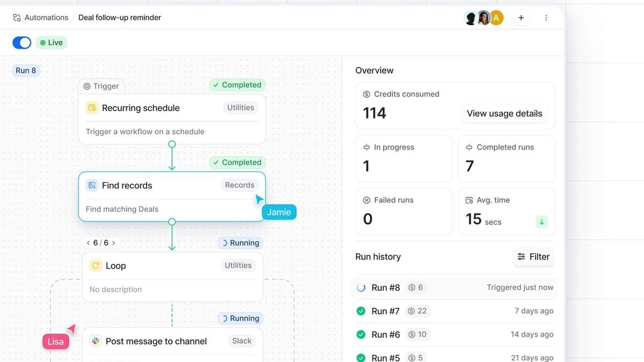This screenshot has width=644, height=362.
Task: Click Completed badge above Find records
Action: pyautogui.click(x=237, y=162)
